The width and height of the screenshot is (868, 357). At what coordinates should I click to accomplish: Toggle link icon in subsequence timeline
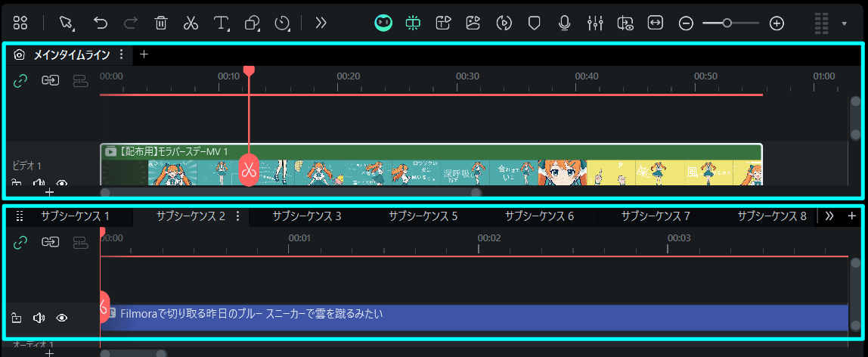(20, 242)
